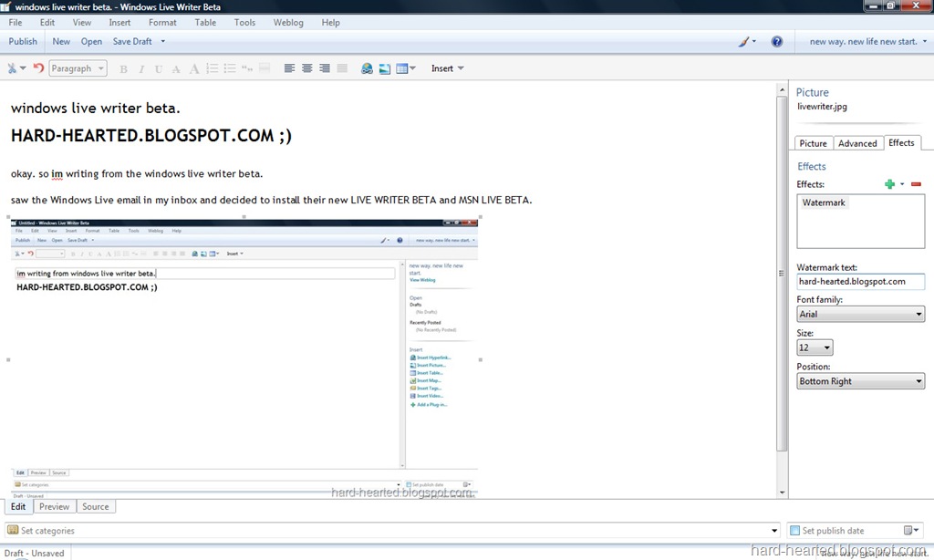
Task: Select the Effects tab
Action: pos(901,143)
